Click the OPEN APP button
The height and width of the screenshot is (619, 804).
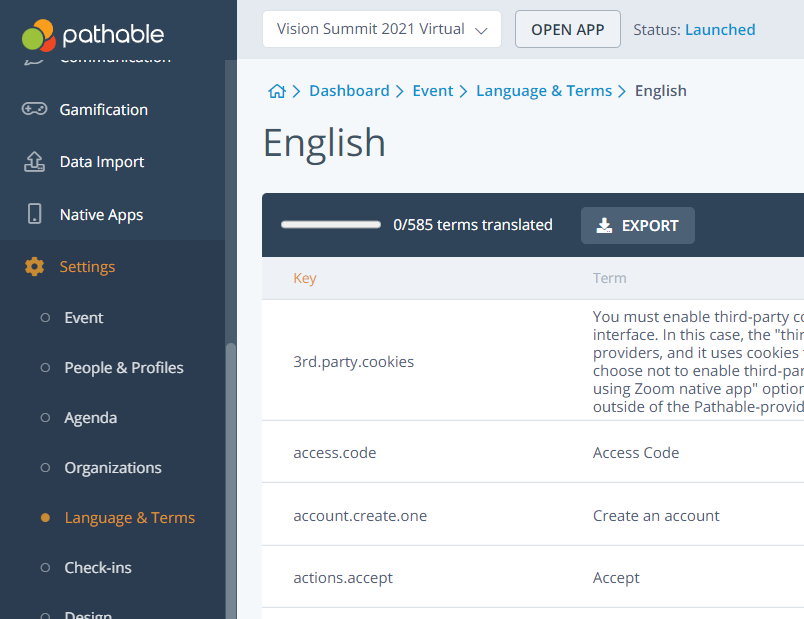tap(568, 29)
